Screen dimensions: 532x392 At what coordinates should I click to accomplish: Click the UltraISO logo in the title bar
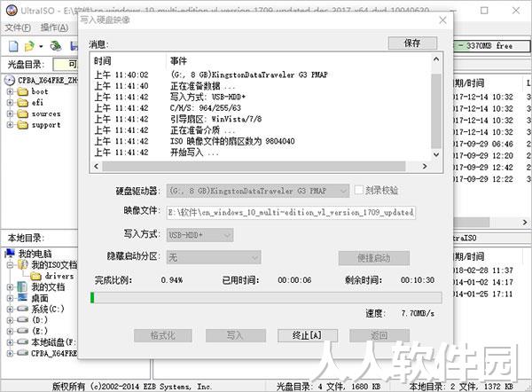tap(12, 10)
